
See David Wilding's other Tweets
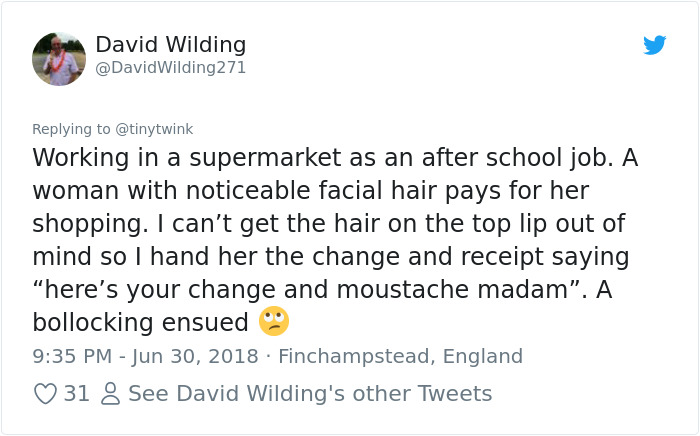(x=310, y=394)
